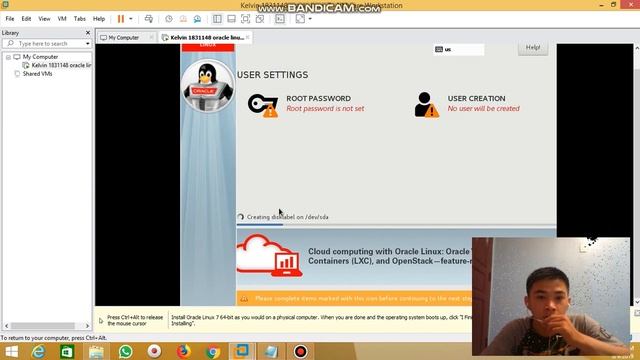Open the Windows Store taskbar icon
The image size is (640, 360).
click(x=67, y=351)
